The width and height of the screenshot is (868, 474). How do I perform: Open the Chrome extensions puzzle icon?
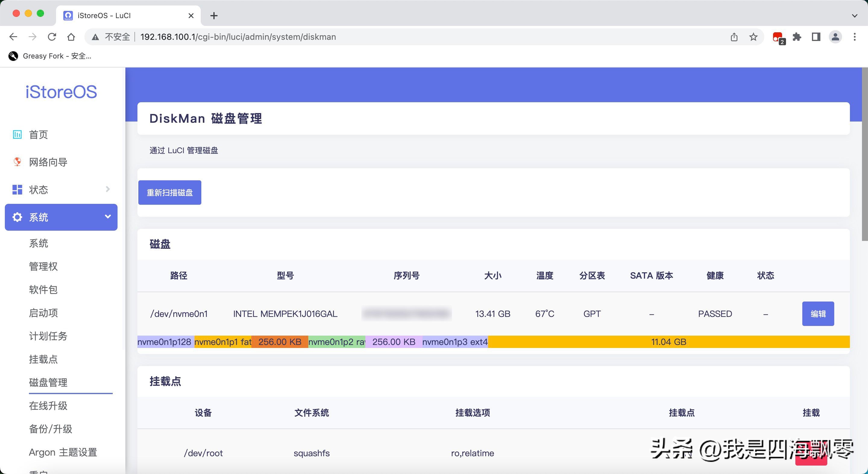pyautogui.click(x=797, y=37)
